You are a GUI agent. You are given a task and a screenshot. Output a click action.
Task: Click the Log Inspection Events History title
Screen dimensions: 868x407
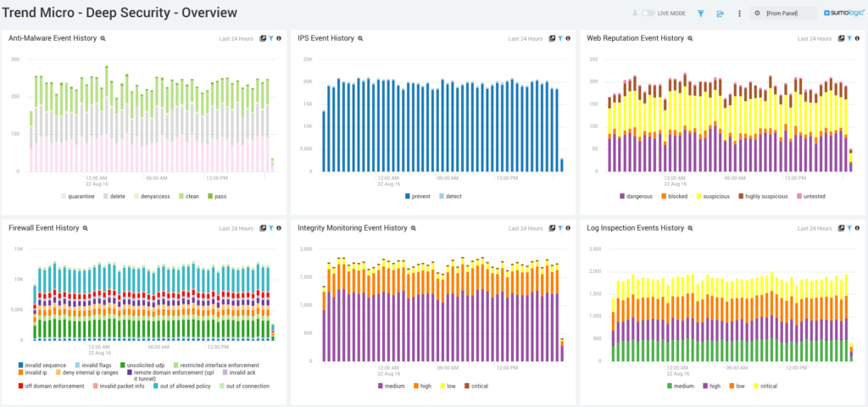pyautogui.click(x=636, y=227)
